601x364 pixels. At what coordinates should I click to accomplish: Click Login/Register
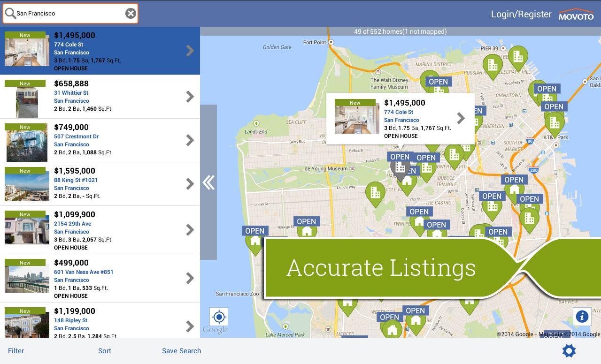coord(521,14)
